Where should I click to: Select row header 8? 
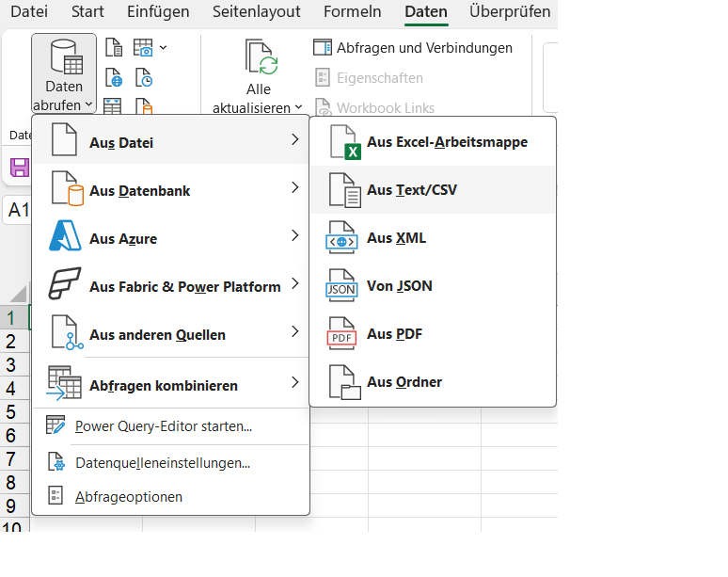click(x=14, y=482)
